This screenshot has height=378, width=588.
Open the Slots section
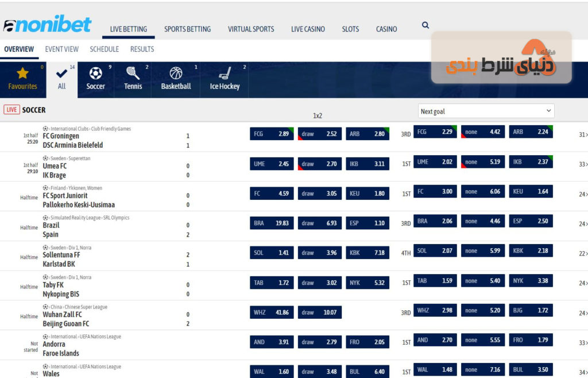(350, 29)
